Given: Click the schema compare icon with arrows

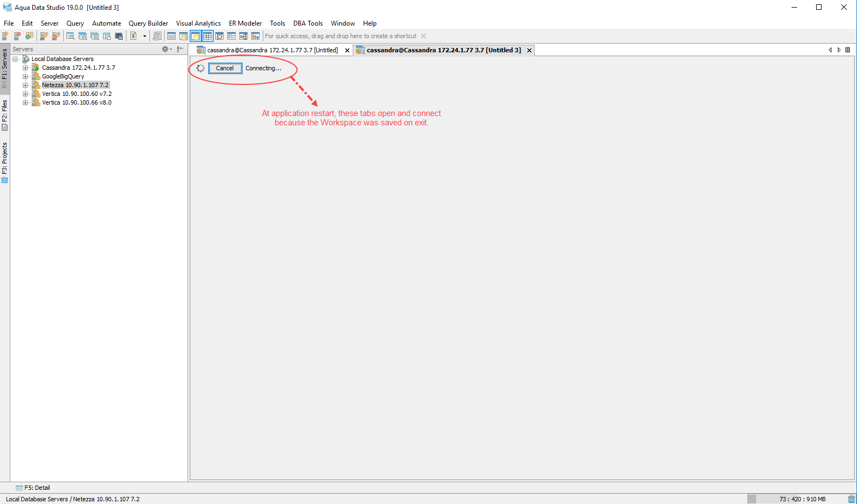Looking at the screenshot, I should tap(220, 36).
